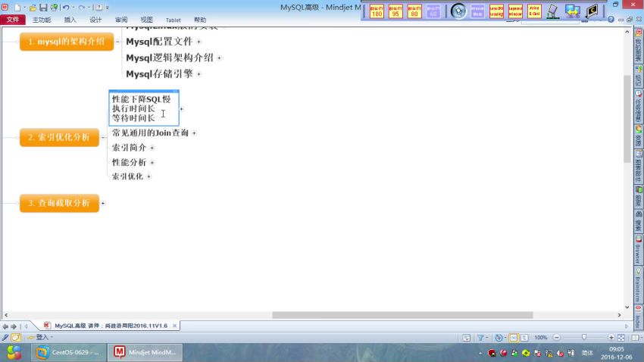Collapse the '1. mysql的架构介绍' branch

point(117,42)
